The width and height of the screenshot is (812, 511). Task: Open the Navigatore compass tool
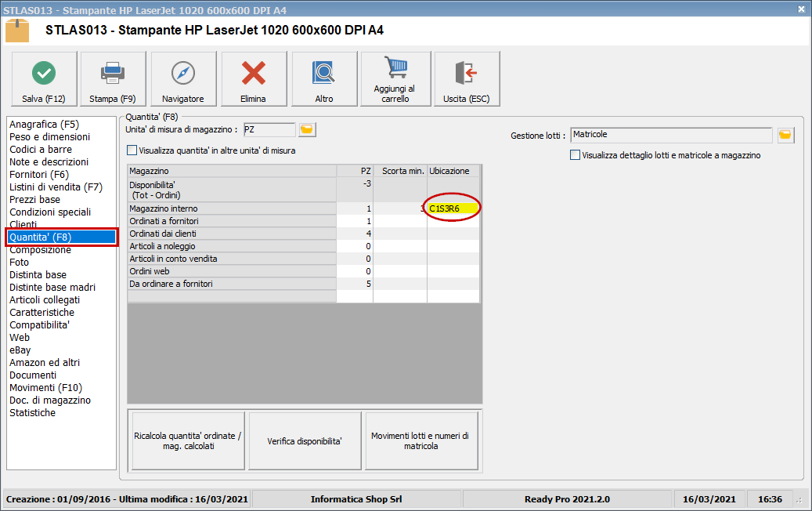(183, 79)
